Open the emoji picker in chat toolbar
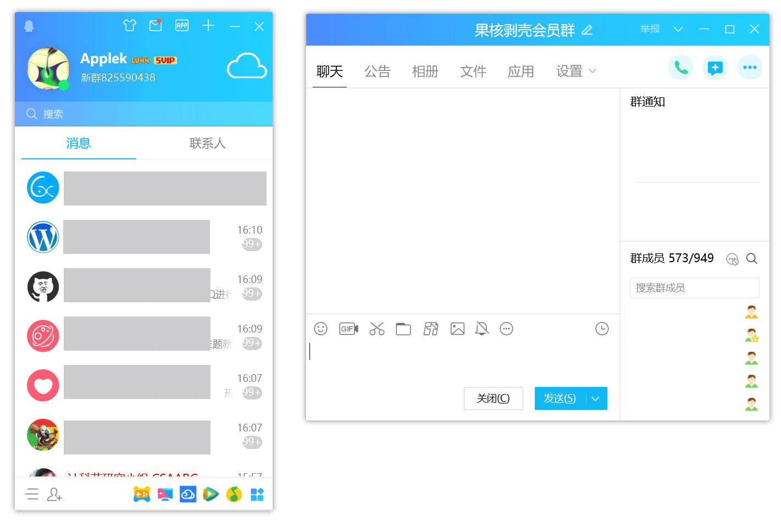 [320, 329]
